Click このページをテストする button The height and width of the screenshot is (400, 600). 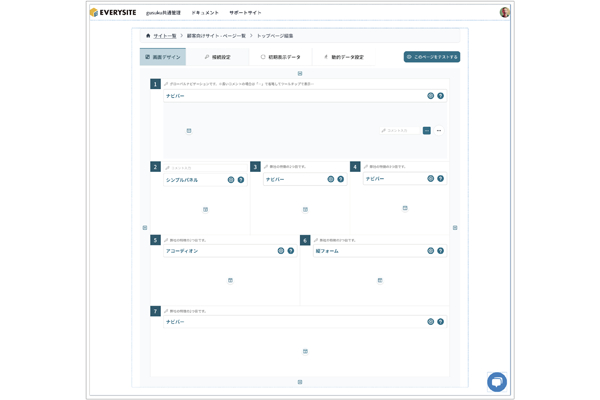tap(432, 57)
